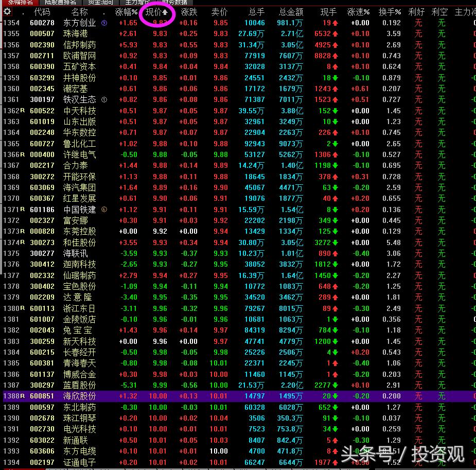Select stock row 和佳股份
This screenshot has width=476, height=470.
pos(239,242)
